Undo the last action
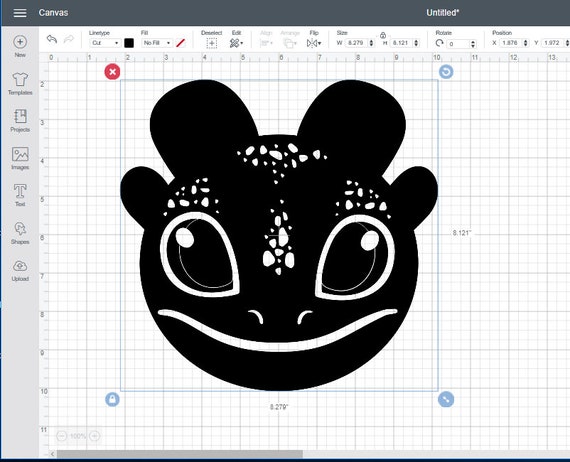The image size is (570, 462). 52,39
